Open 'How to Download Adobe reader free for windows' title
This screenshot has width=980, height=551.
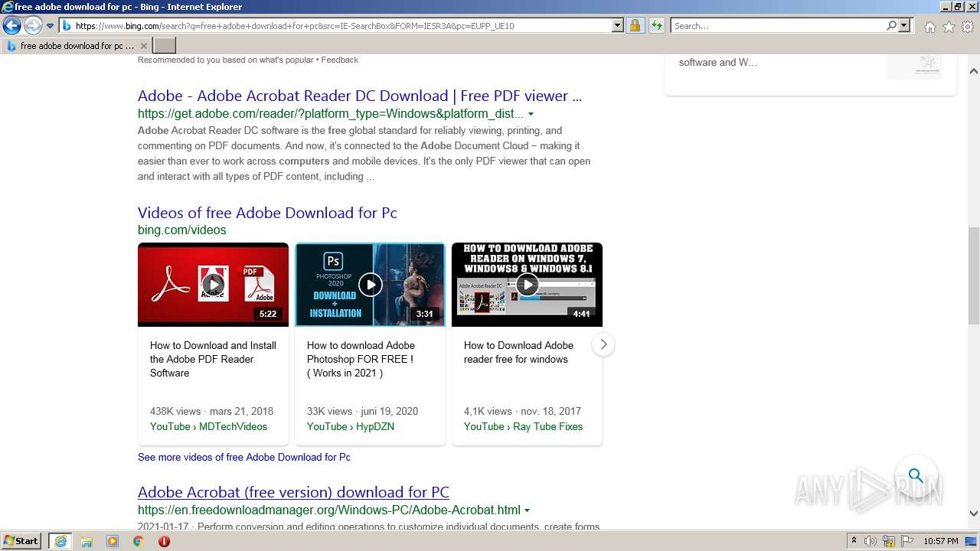518,352
